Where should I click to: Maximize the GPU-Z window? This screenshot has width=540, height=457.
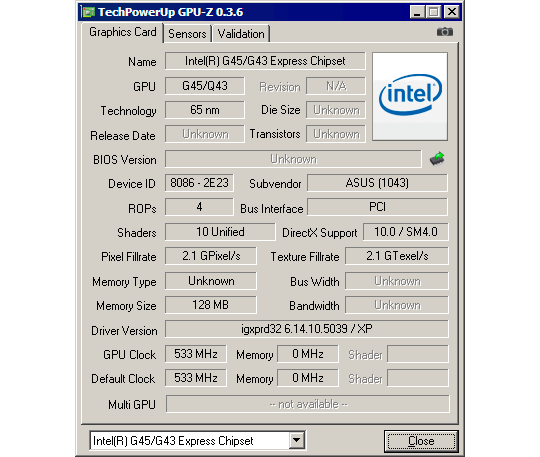pyautogui.click(x=434, y=12)
